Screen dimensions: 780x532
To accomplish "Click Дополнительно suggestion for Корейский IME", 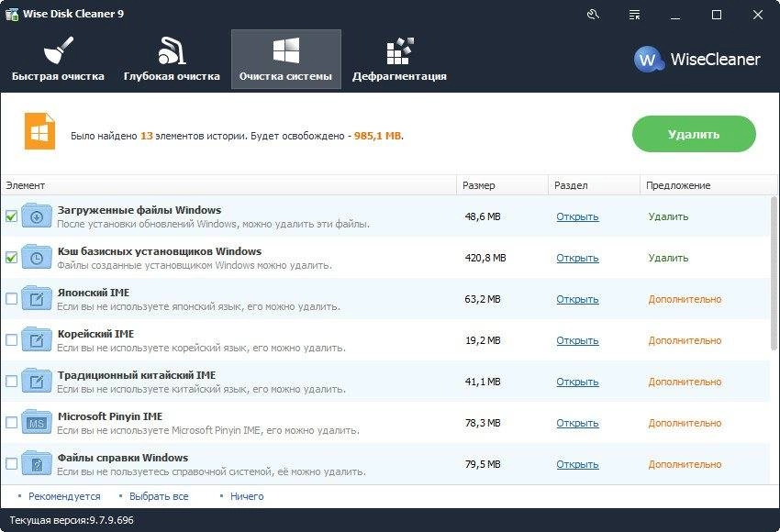I will click(x=685, y=340).
